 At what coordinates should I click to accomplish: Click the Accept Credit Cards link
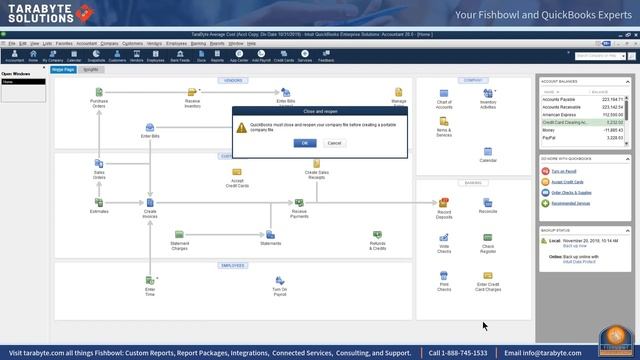click(567, 182)
